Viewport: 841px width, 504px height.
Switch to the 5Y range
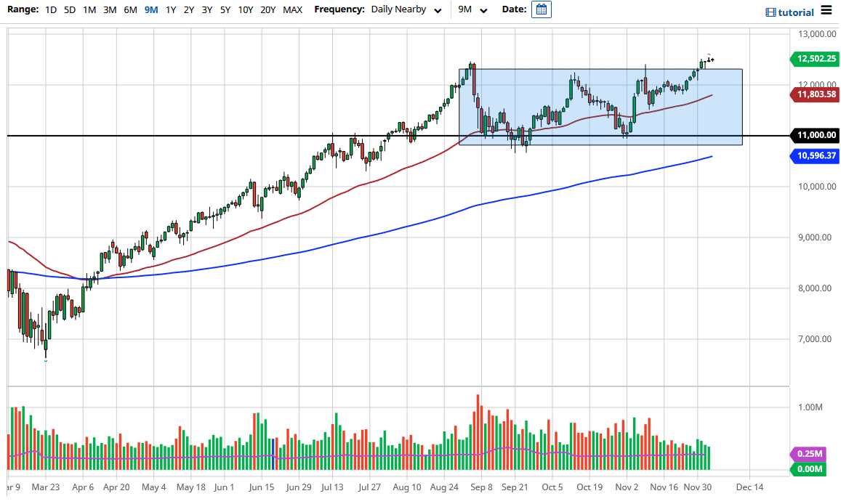(x=224, y=10)
